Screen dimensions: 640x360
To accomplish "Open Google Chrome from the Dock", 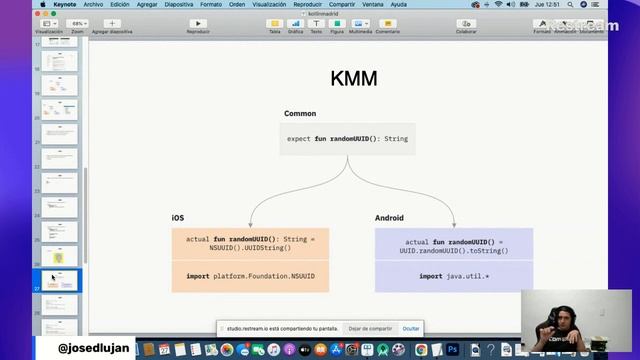I will click(421, 350).
